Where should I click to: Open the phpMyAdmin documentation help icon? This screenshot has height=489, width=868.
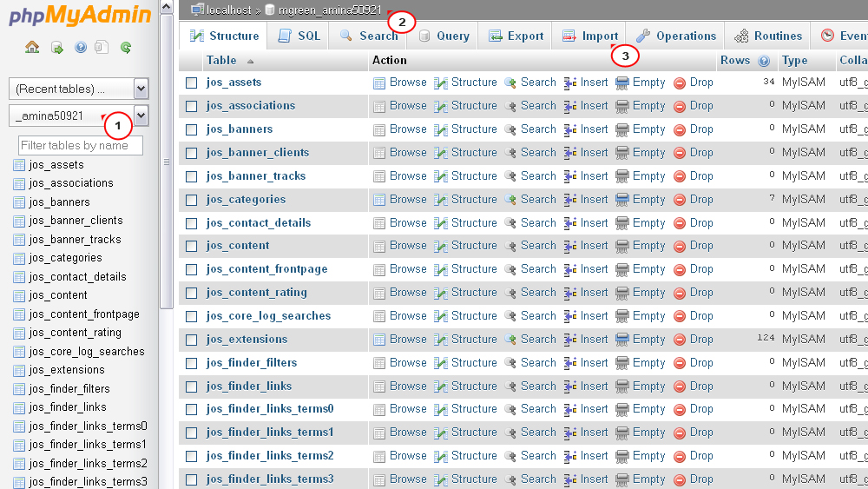[80, 48]
